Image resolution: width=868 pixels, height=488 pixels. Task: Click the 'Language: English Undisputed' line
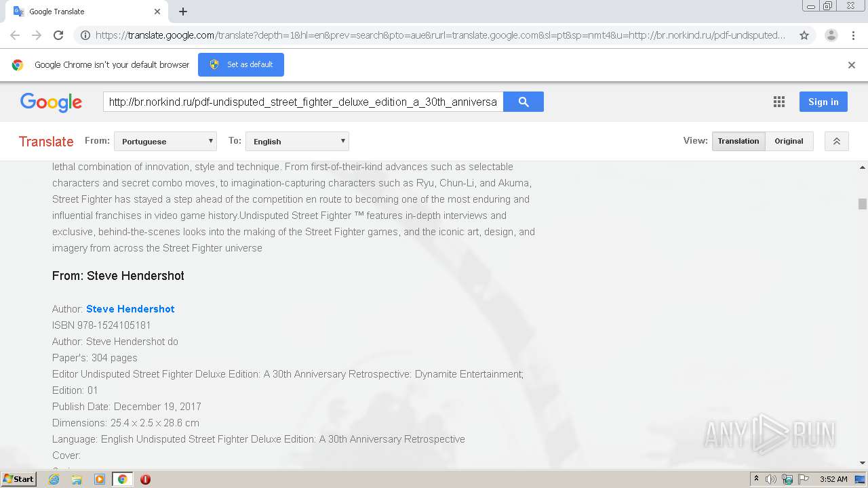tap(258, 439)
